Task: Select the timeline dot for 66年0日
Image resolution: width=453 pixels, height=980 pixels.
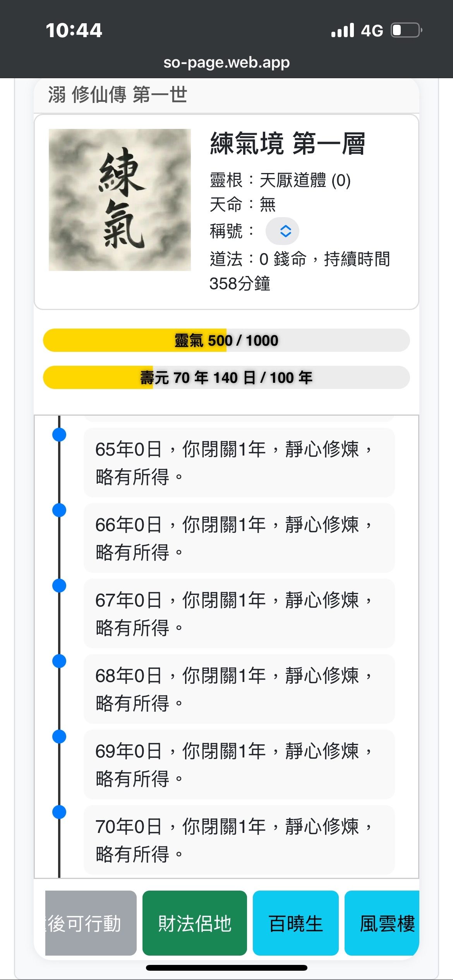Action: [59, 510]
